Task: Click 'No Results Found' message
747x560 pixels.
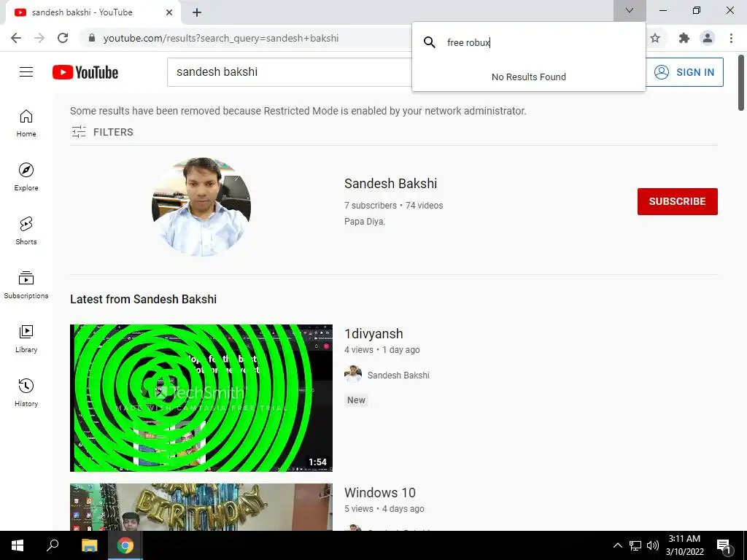Action: [528, 77]
